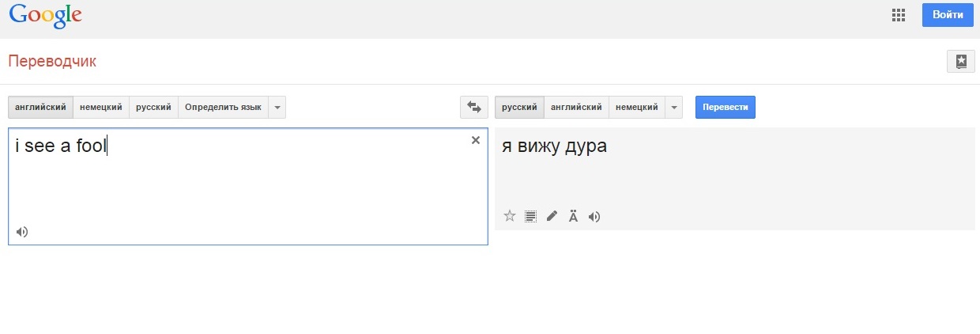Click the pencil suggest edit icon
Viewport: 980px width, 334px height.
coord(552,216)
